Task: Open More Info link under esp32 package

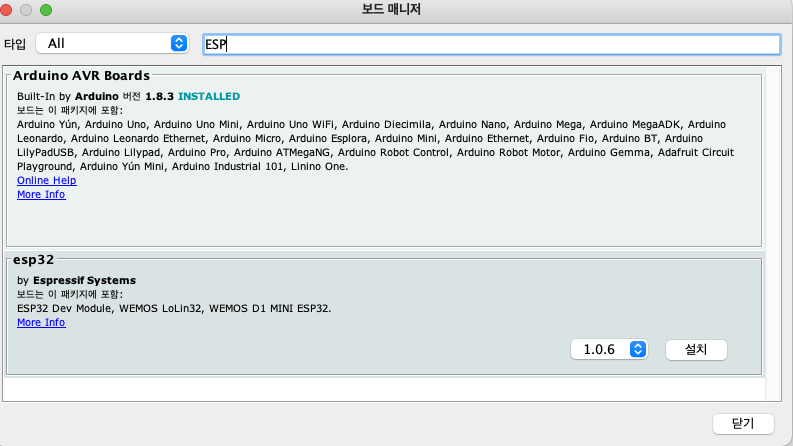Action: (41, 323)
